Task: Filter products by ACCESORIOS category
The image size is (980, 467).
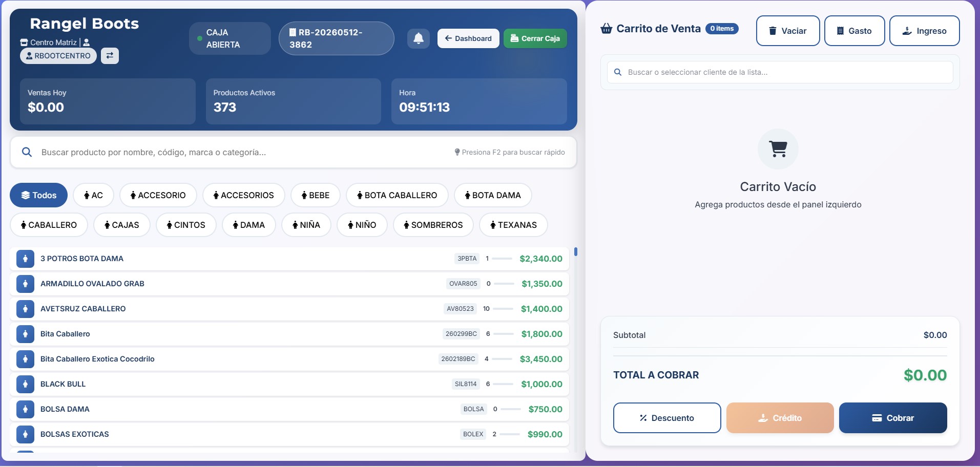Action: [243, 195]
